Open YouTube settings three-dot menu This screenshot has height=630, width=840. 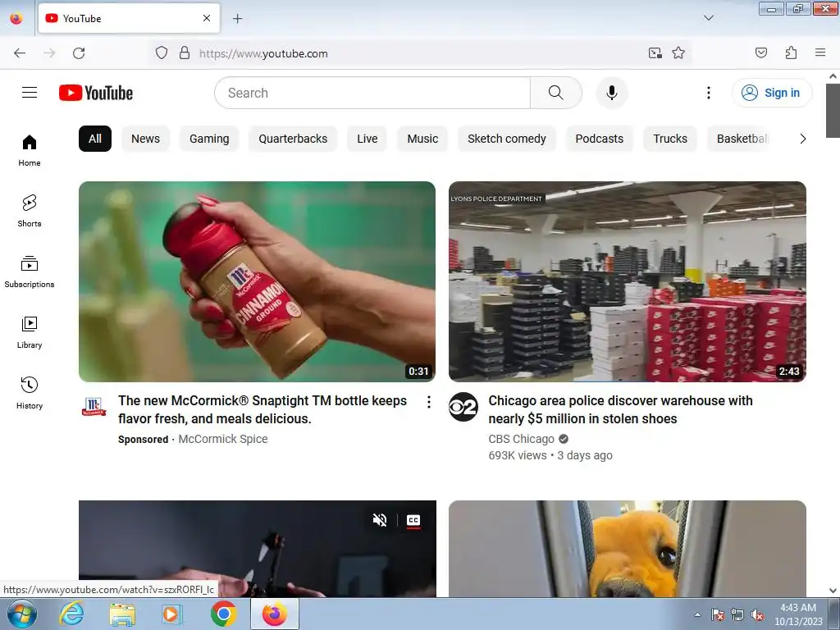[708, 93]
